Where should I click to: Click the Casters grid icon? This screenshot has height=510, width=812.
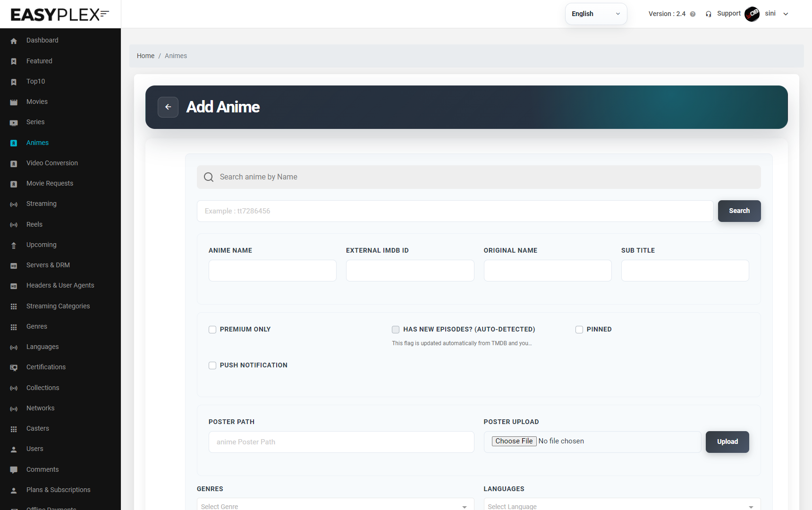click(14, 429)
